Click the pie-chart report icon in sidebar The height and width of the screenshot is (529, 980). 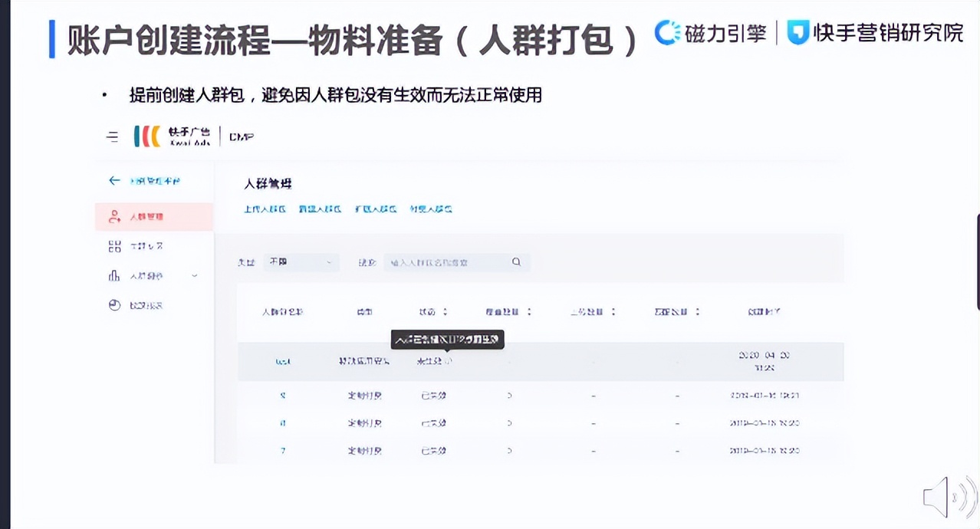[113, 304]
